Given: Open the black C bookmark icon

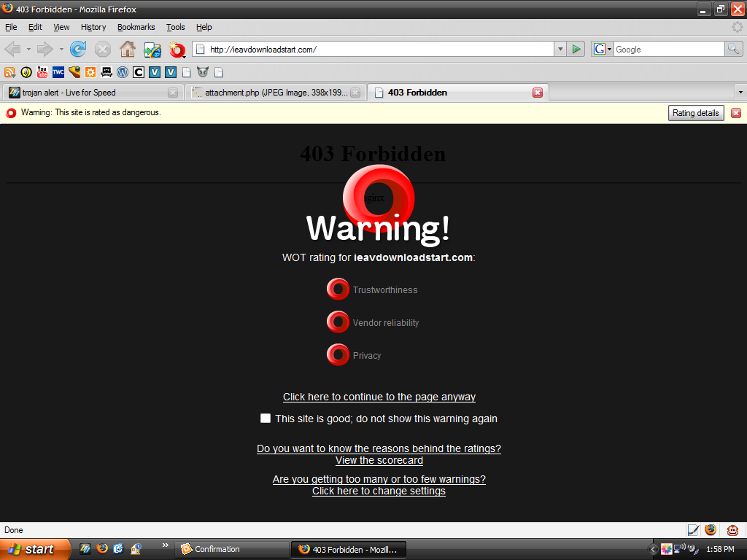Looking at the screenshot, I should point(139,72).
